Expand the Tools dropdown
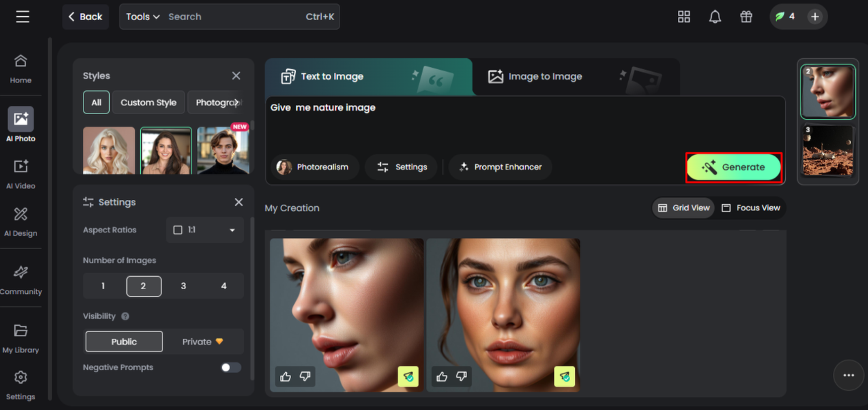The width and height of the screenshot is (868, 410). click(x=141, y=17)
